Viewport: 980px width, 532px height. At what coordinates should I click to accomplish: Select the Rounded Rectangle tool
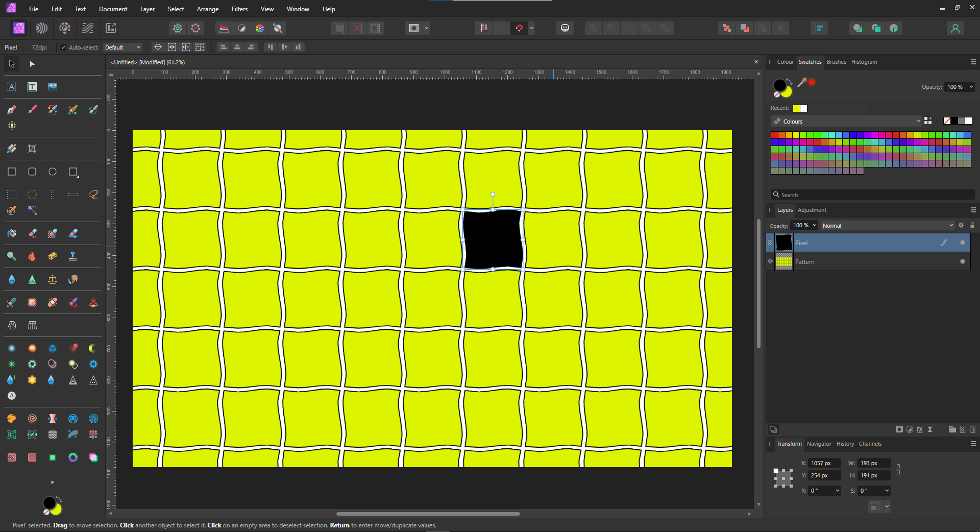32,172
